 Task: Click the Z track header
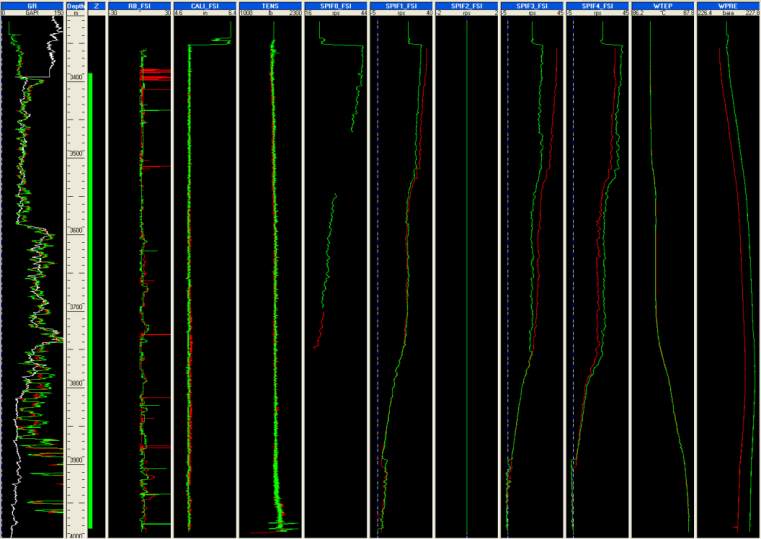96,5
